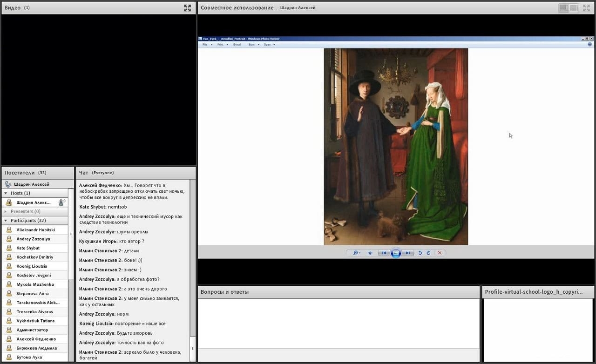Open the Burn menu dropdown

pyautogui.click(x=253, y=45)
